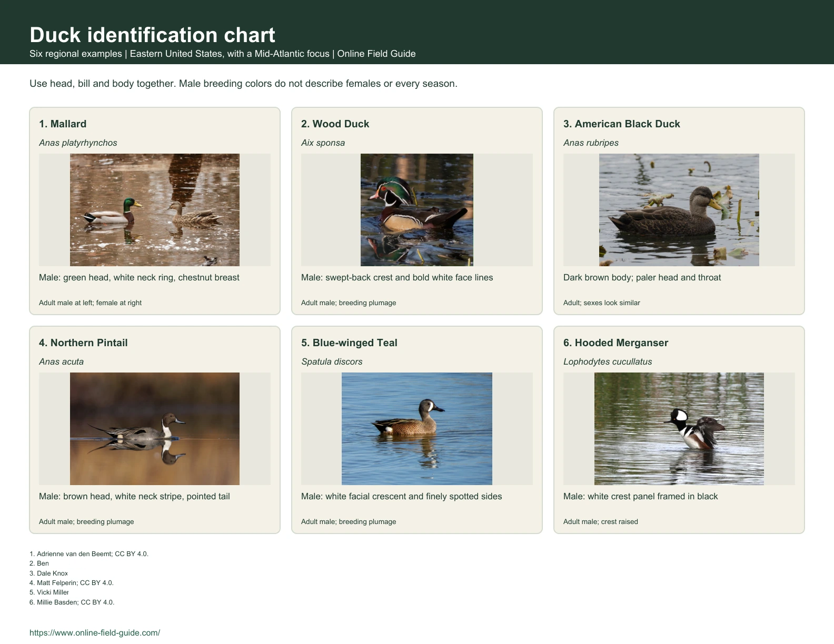Click the '2. Wood Duck' heading

point(335,124)
